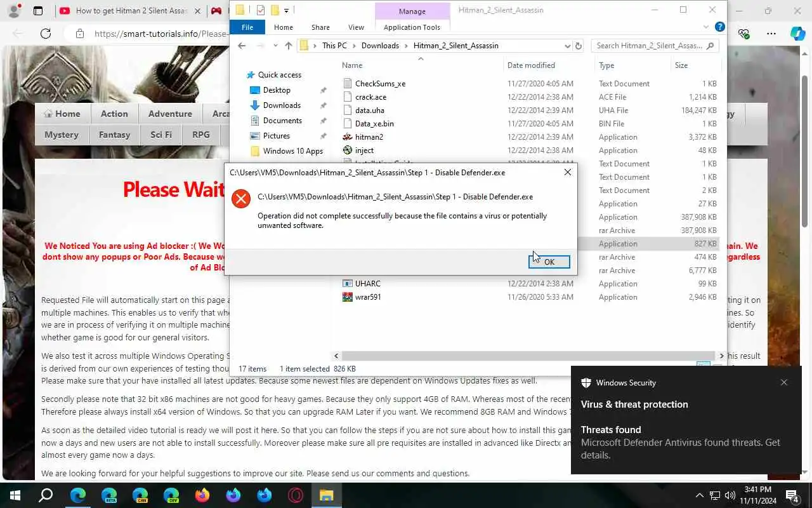Refresh the Hitman_2_Silent_Assassin folder

[578, 46]
